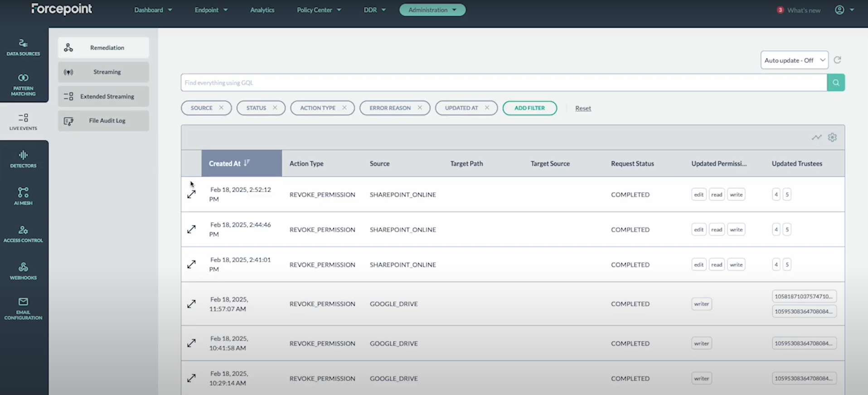Open the Analytics menu item
Viewport: 868px width, 395px height.
click(262, 10)
